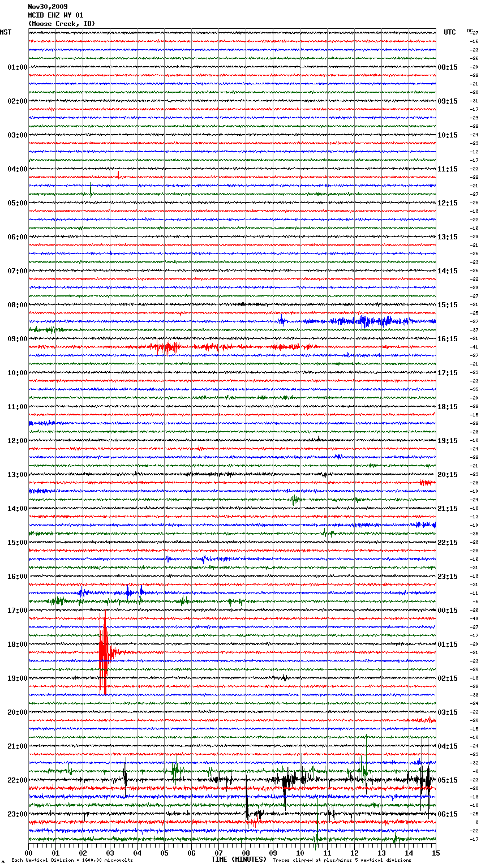
Task: Click the 02:00 MST row label
Action: [18, 101]
